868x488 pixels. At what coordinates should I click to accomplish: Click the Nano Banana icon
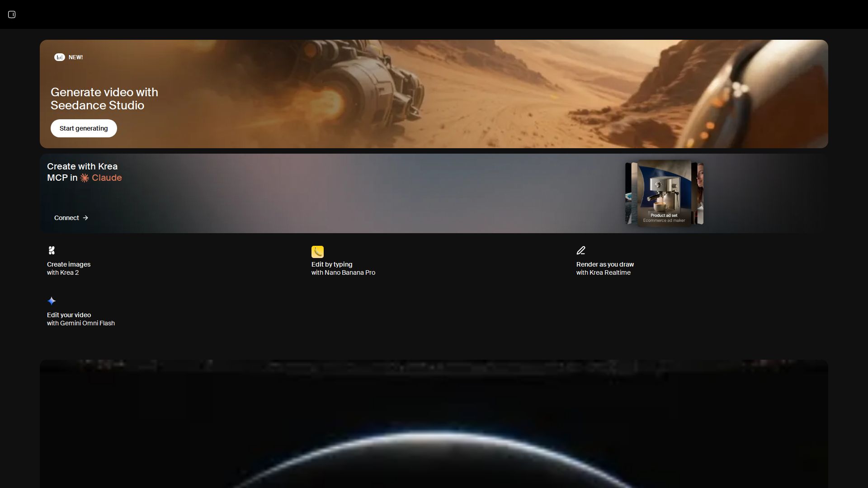click(317, 252)
